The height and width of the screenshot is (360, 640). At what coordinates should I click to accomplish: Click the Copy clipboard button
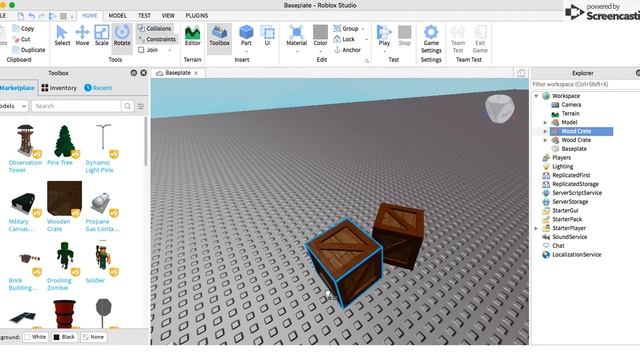coord(23,29)
